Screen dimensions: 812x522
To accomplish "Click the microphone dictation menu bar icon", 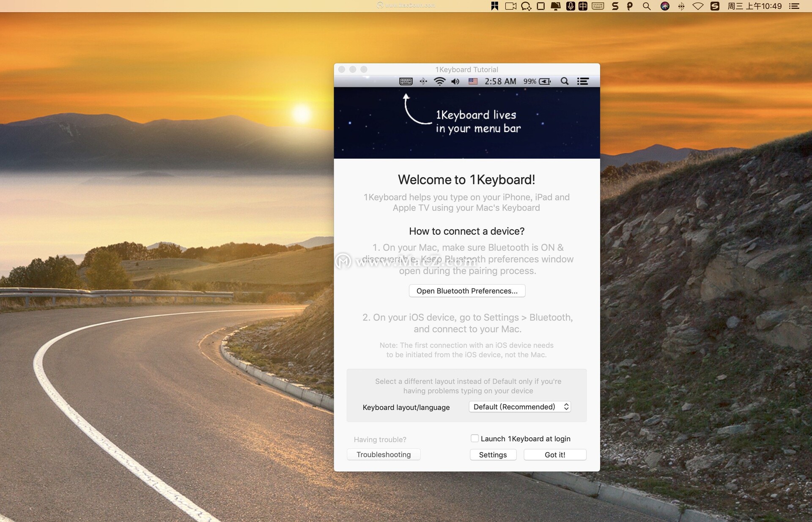I will (571, 6).
